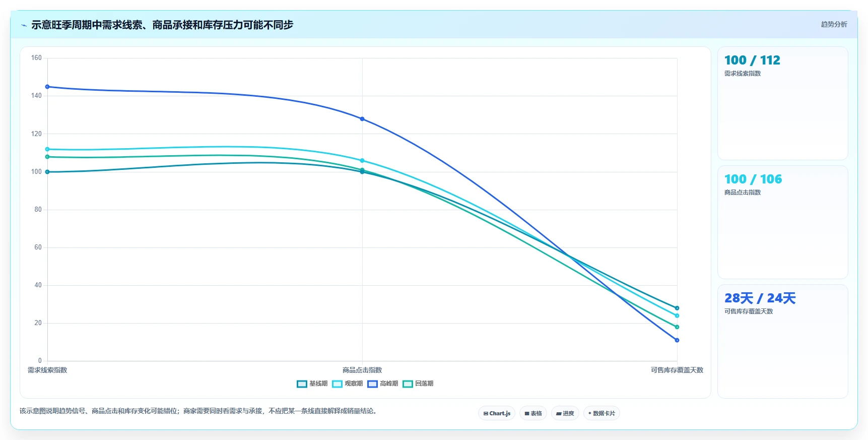868x440 pixels.
Task: Select the 观察期 data point at 需求线索指数
Action: coord(47,149)
